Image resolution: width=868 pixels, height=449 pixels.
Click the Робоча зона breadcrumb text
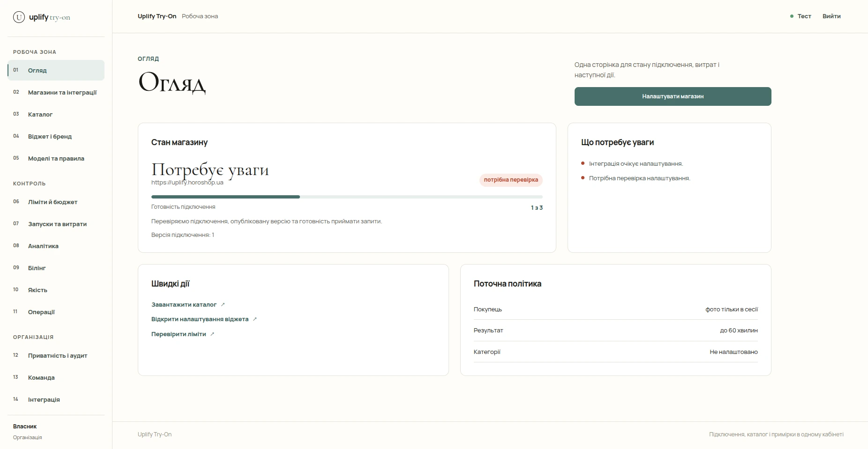click(x=200, y=16)
